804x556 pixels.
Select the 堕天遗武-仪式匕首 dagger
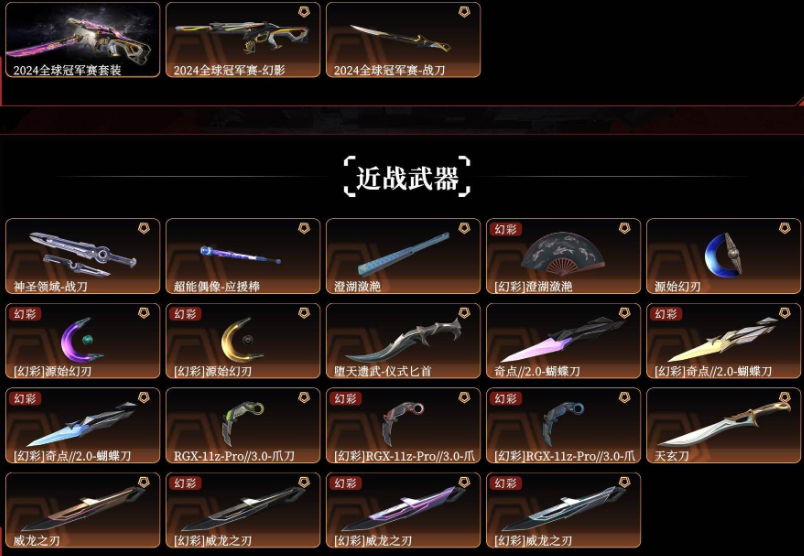[x=403, y=341]
